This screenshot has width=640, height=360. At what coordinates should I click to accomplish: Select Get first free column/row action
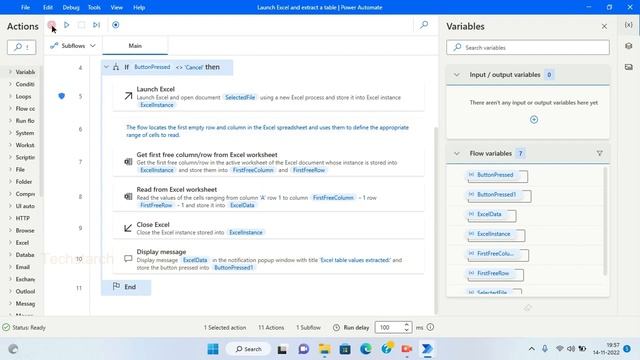(x=269, y=162)
